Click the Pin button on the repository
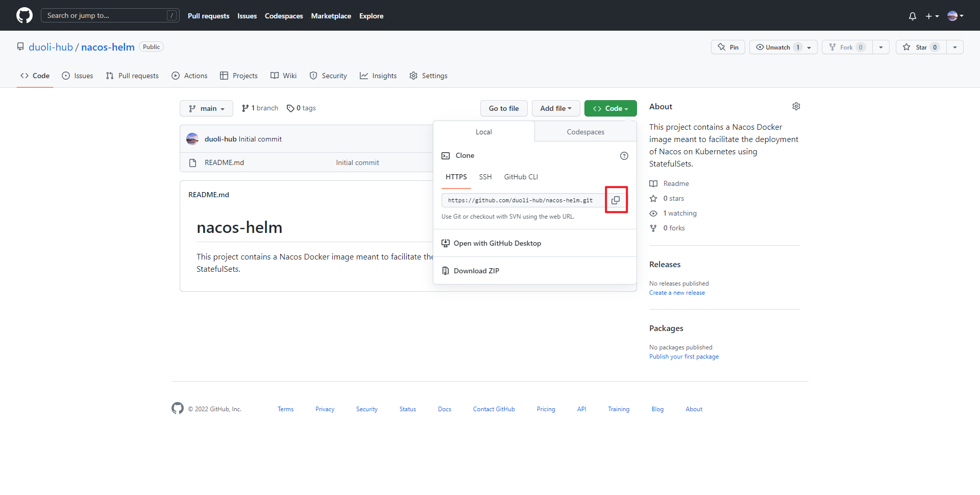Image resolution: width=980 pixels, height=495 pixels. pos(727,47)
